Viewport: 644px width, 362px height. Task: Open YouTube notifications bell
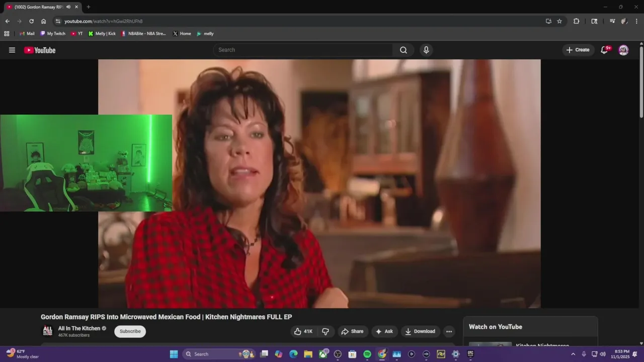(605, 50)
